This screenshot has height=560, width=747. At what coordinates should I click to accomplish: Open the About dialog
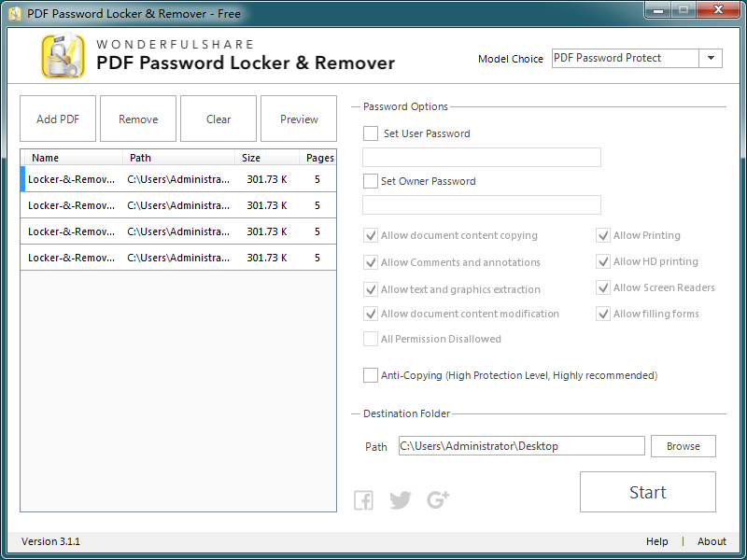click(x=712, y=541)
